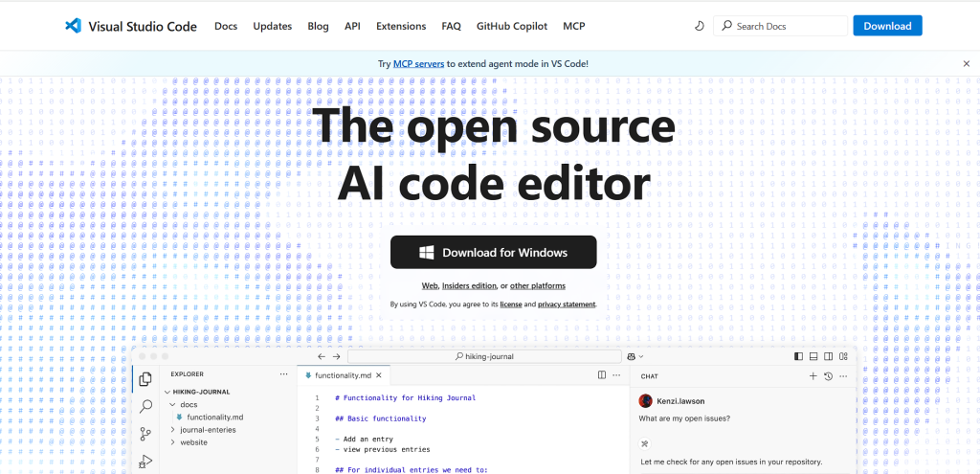This screenshot has height=474, width=980.
Task: Toggle the dark theme moon icon
Action: click(x=700, y=26)
